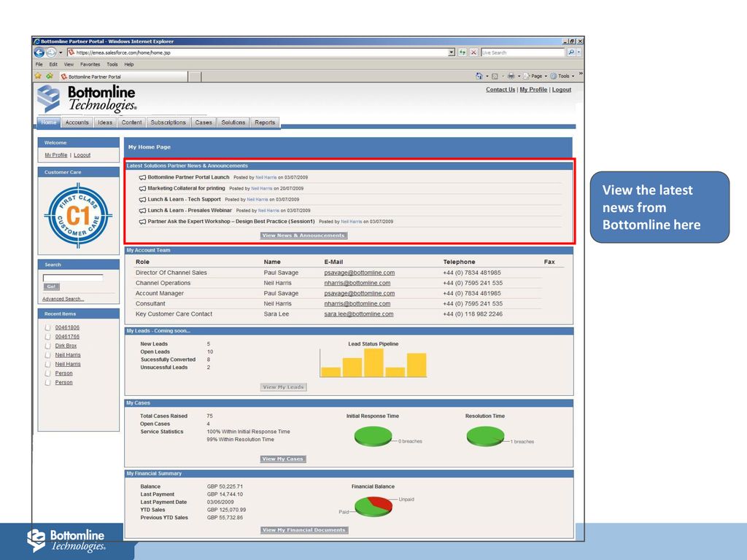Click megaphone icon beside Partner Ask the Expert Workshop
The image size is (747, 560).
point(142,222)
